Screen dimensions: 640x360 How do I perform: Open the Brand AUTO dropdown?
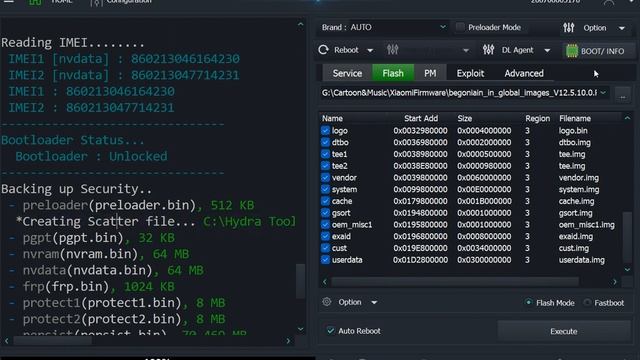(443, 27)
